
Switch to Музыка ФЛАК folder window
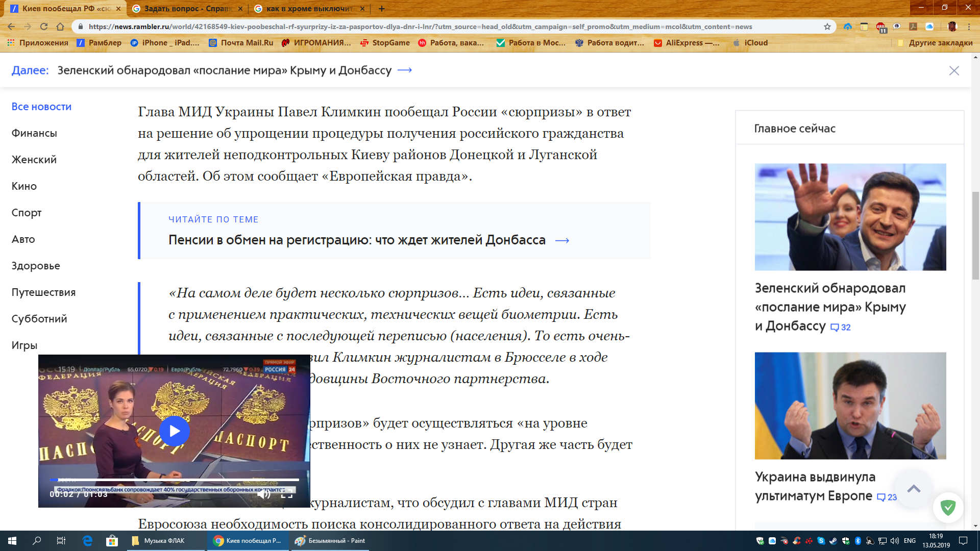[x=165, y=541]
